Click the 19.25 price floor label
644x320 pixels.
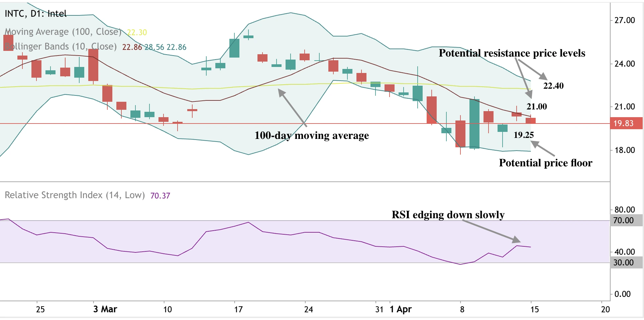tap(524, 135)
